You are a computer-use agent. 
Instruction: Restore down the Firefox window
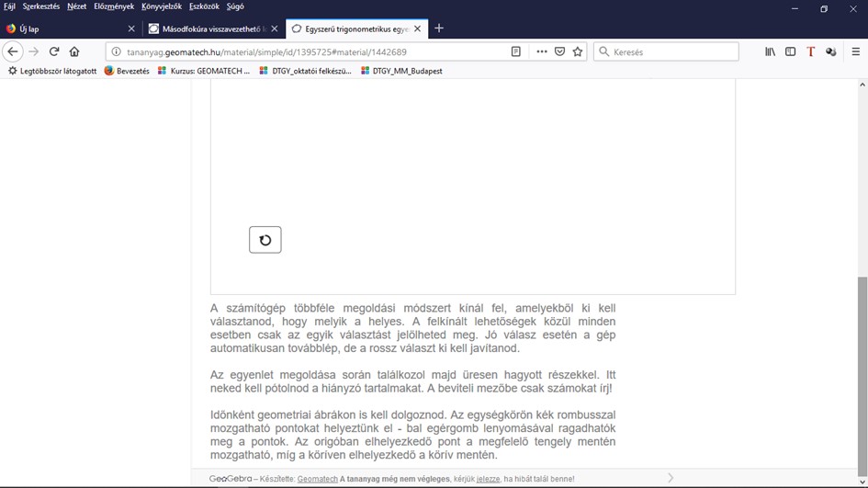coord(824,9)
